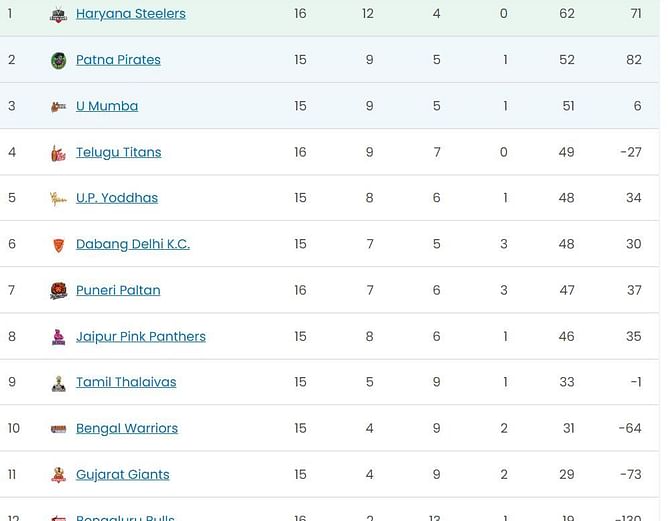The height and width of the screenshot is (521, 668).
Task: Click the U Mumba team logo
Action: [58, 107]
